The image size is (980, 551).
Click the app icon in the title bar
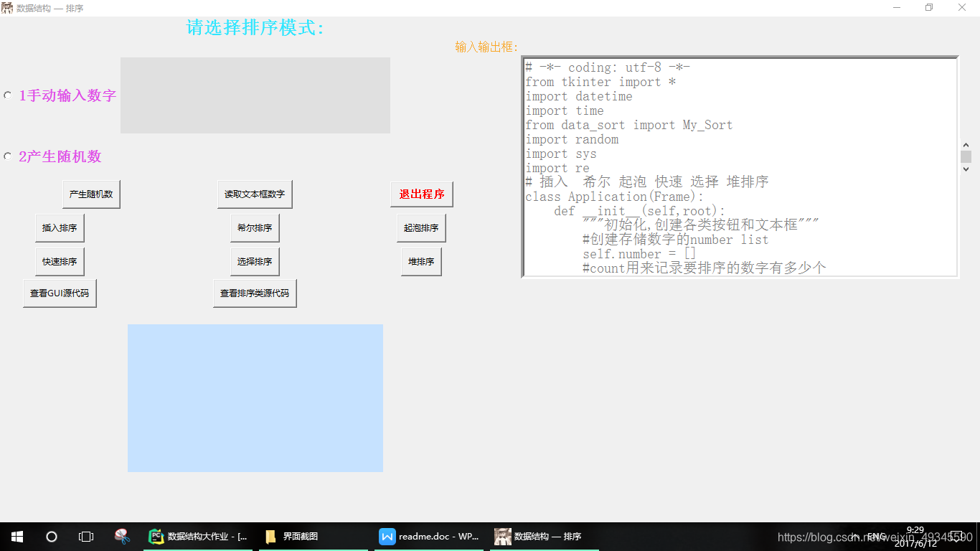[x=6, y=8]
